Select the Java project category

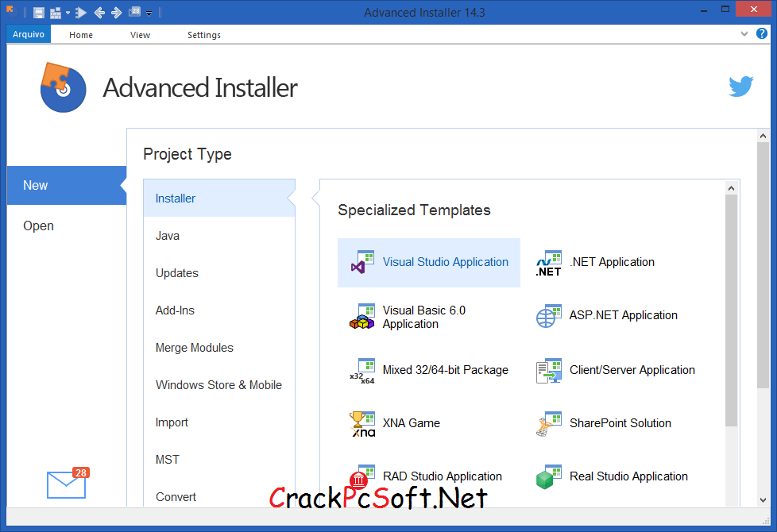pyautogui.click(x=219, y=236)
